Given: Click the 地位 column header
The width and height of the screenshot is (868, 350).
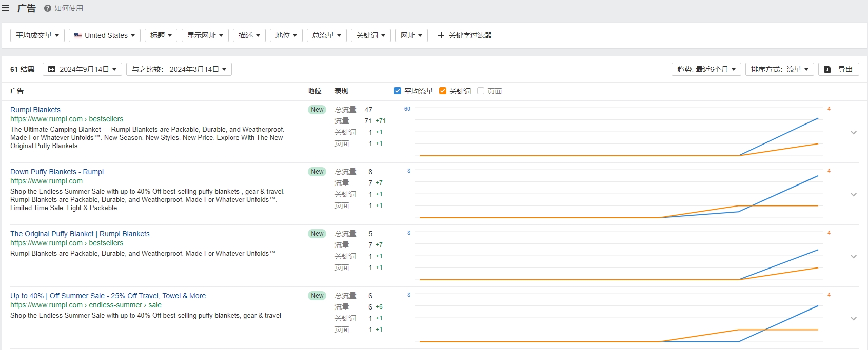Looking at the screenshot, I should pyautogui.click(x=314, y=91).
